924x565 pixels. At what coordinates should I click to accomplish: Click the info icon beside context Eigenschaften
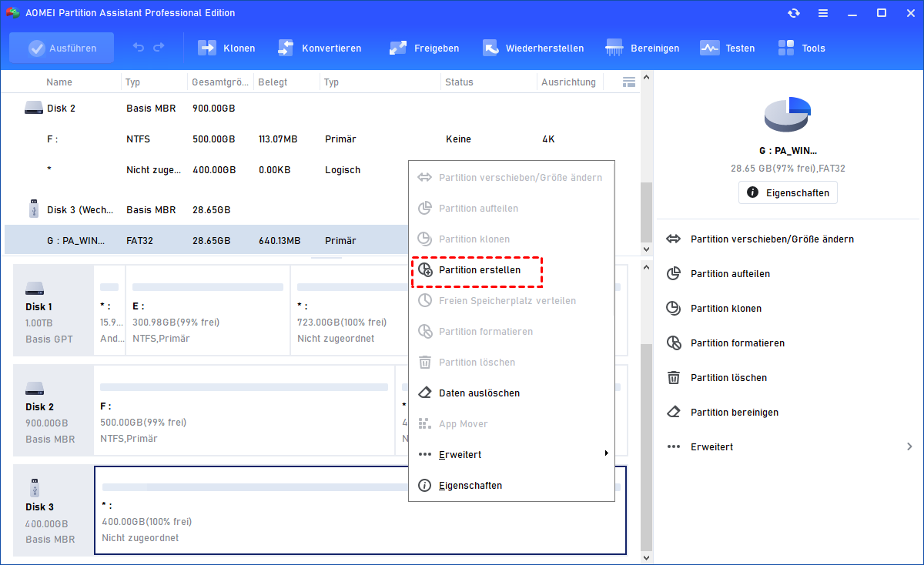(425, 486)
